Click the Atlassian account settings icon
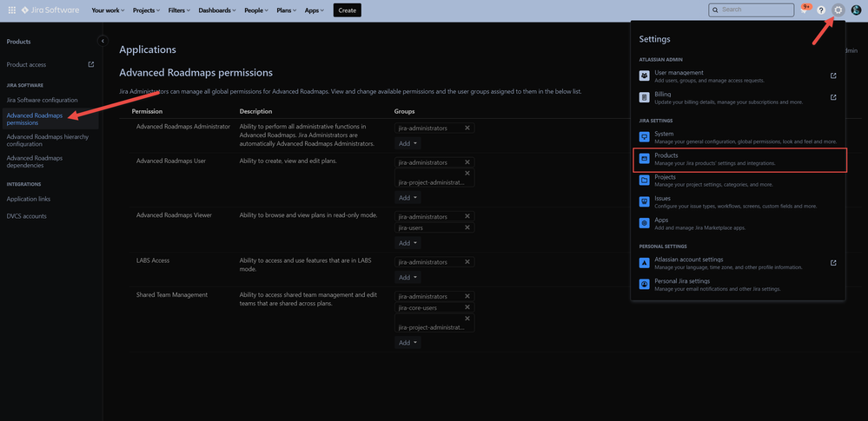Image resolution: width=868 pixels, height=421 pixels. 645,263
